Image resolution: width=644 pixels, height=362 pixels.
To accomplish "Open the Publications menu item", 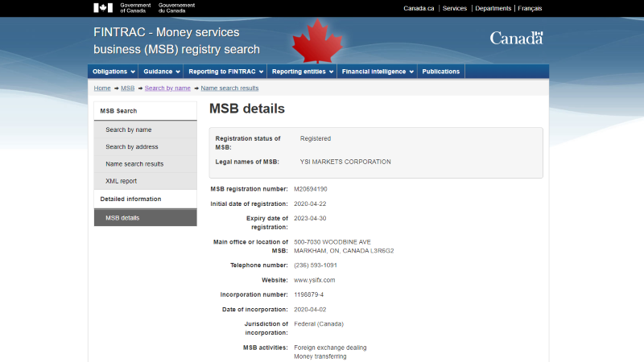I will [440, 72].
